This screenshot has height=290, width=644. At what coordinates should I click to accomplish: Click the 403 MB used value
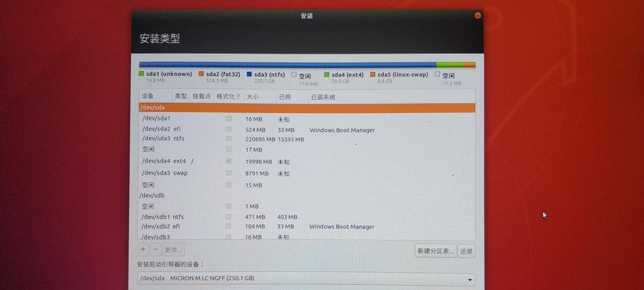(288, 217)
